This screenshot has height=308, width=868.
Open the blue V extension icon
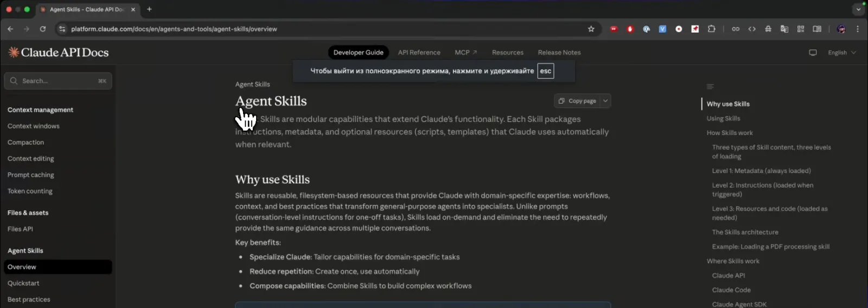662,29
